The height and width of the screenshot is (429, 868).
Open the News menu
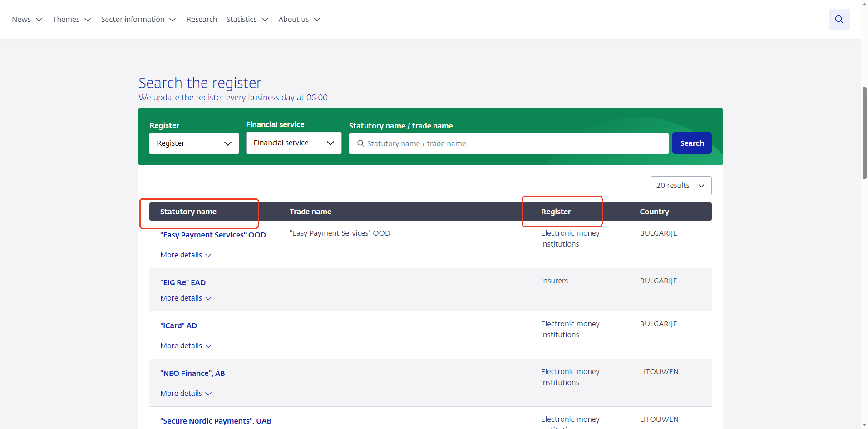27,20
